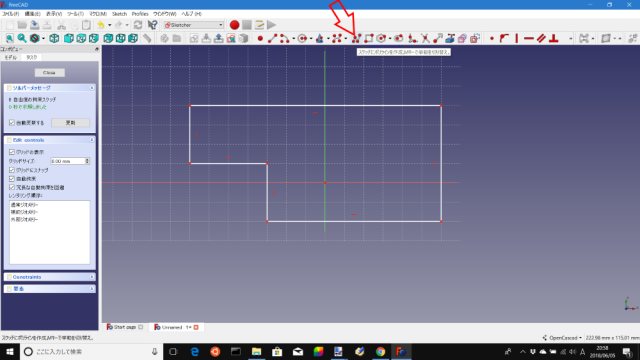Screen dimensions: 640x360
Task: Open Google Chrome from taskbar
Action: pyautogui.click(x=380, y=351)
